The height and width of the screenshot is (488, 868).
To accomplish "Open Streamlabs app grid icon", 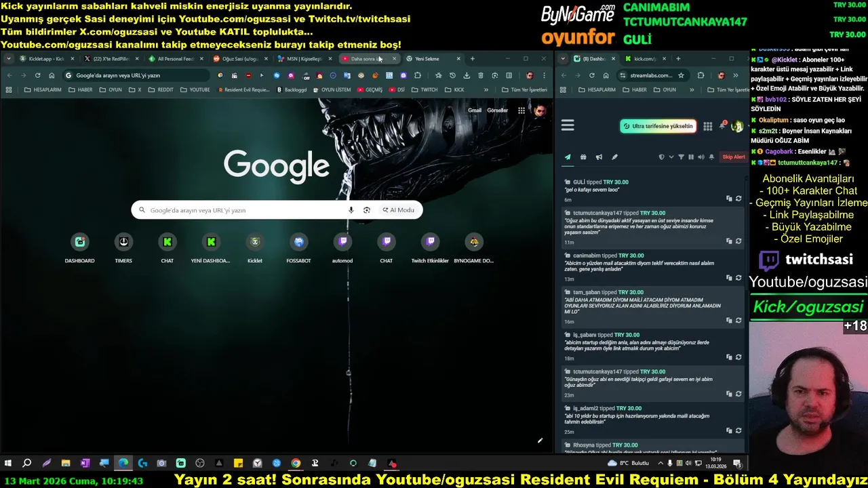I will tap(707, 126).
